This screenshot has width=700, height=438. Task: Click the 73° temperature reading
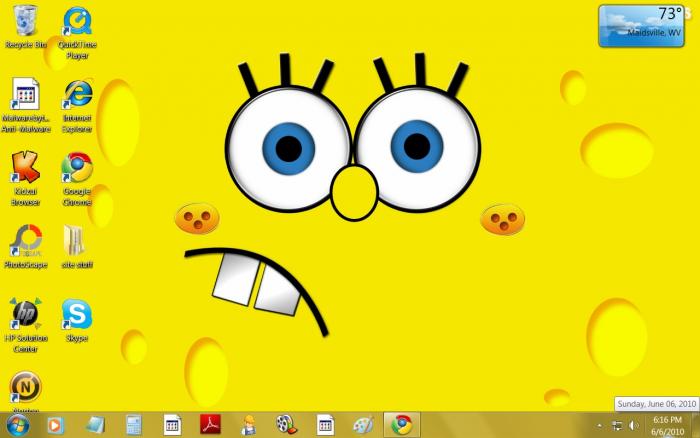click(x=671, y=13)
